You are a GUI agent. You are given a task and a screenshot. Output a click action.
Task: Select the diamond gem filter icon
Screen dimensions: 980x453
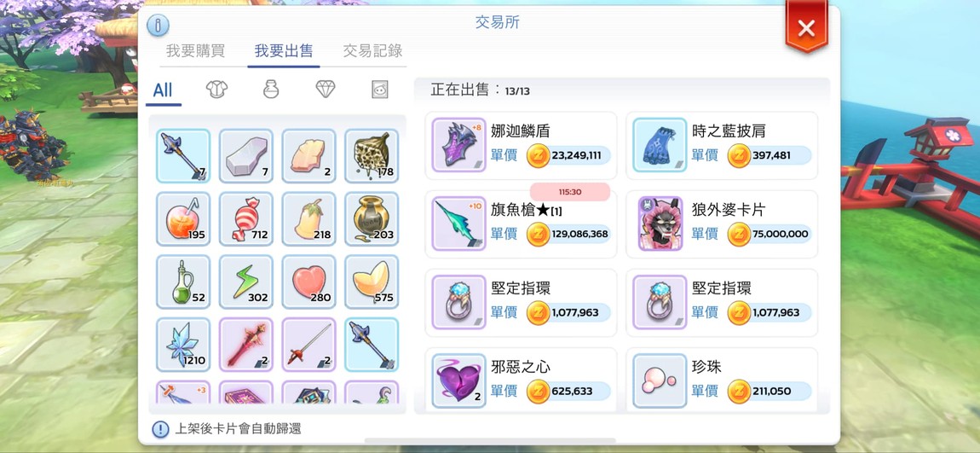pyautogui.click(x=325, y=90)
